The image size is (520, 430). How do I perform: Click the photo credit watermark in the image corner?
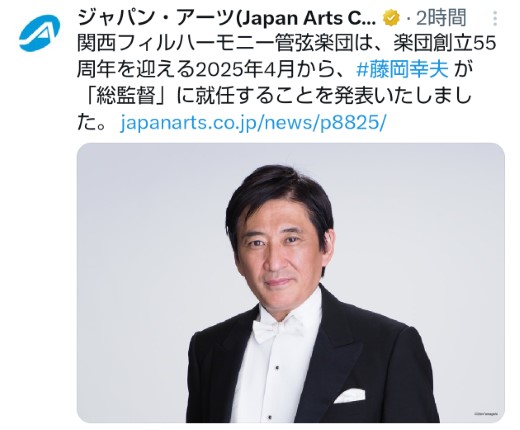[x=486, y=414]
